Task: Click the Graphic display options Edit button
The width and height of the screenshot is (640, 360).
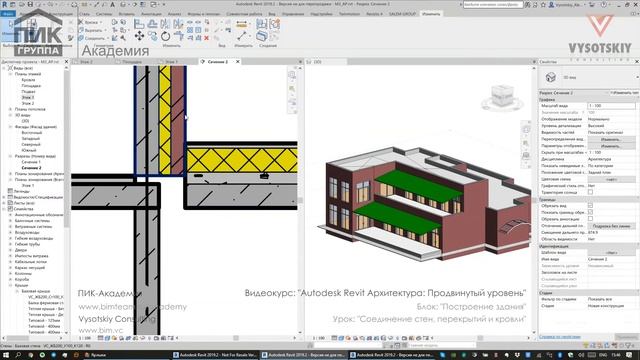Action: (x=611, y=146)
